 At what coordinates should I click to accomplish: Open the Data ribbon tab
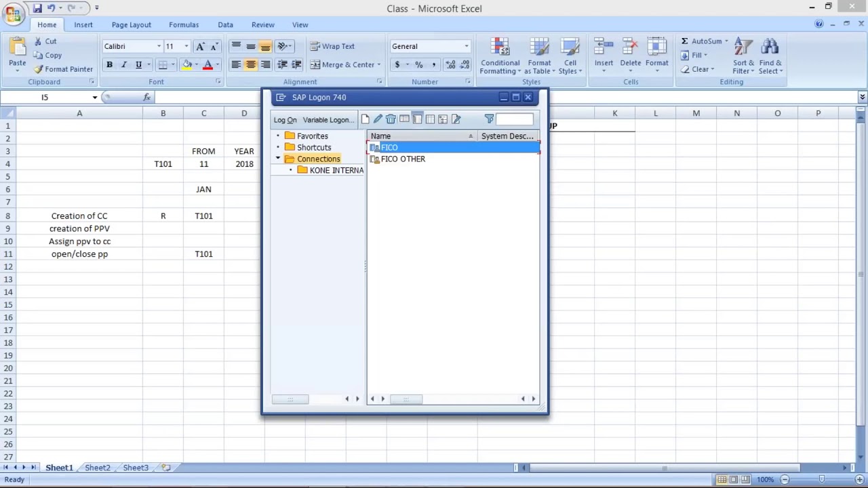click(225, 24)
